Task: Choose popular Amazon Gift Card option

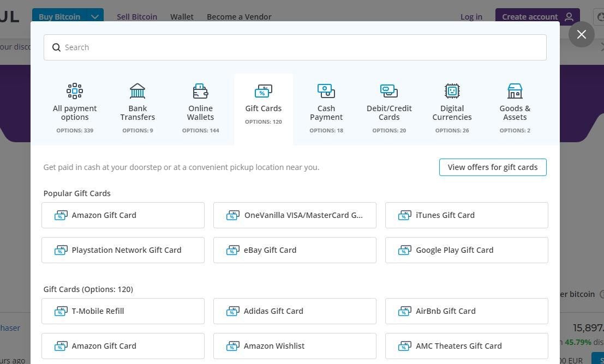Action: point(123,215)
